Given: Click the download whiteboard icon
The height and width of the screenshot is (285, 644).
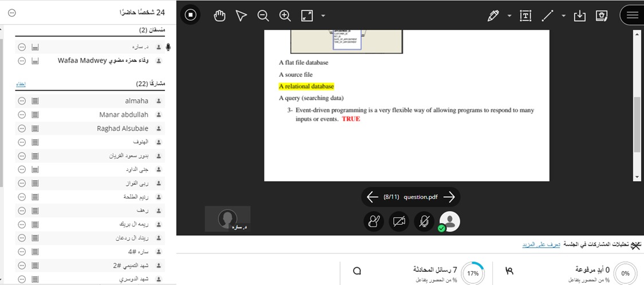Looking at the screenshot, I should tap(580, 16).
